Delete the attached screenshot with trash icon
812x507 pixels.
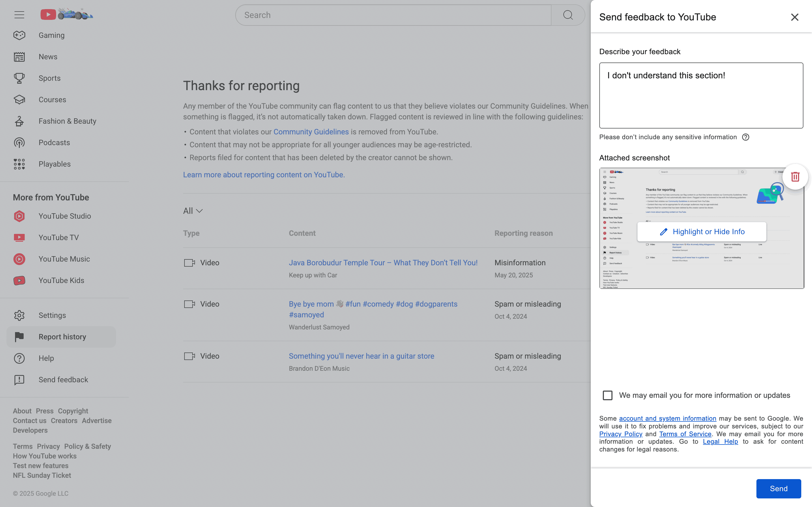(x=795, y=177)
